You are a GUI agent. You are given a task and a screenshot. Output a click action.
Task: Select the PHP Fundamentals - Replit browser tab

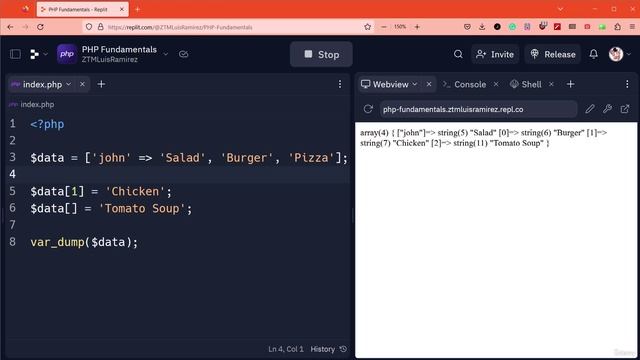tap(82, 9)
